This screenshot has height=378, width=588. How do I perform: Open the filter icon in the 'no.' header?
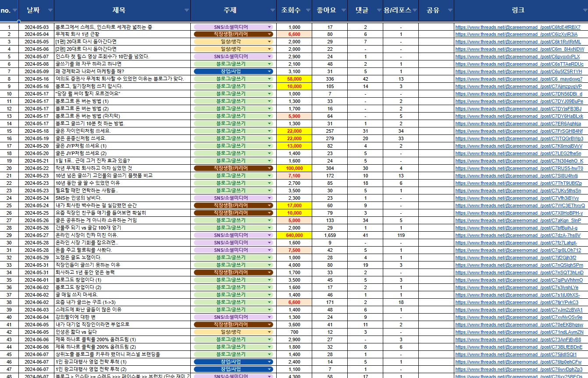15,10
